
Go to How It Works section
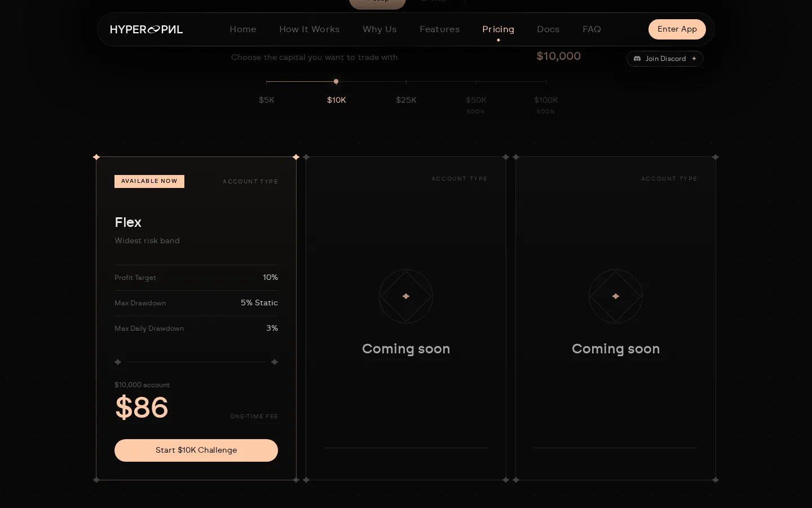(310, 29)
